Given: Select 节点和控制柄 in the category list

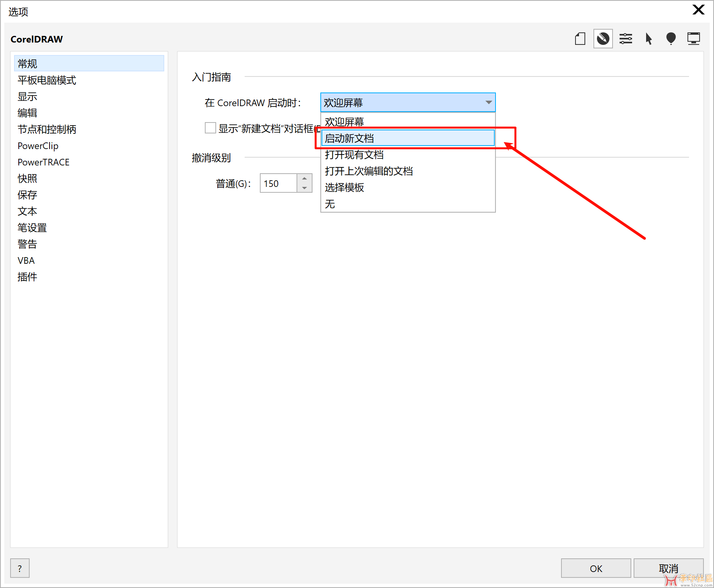Looking at the screenshot, I should click(x=89, y=129).
